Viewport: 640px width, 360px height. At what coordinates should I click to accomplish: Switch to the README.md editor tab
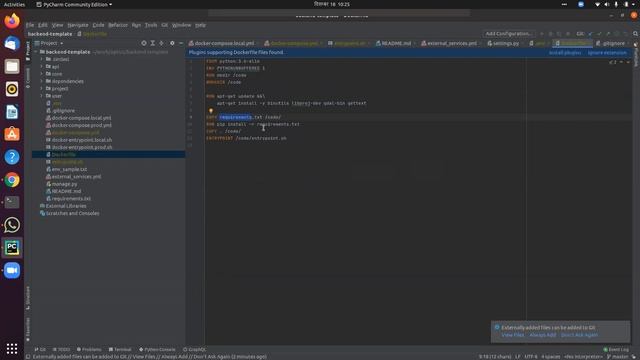click(x=396, y=43)
